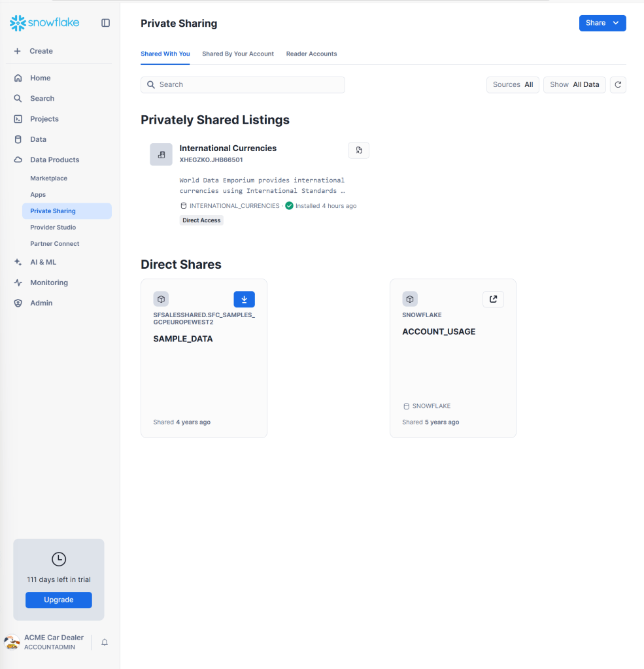
Task: Click the icon button beside International Currencies
Action: [358, 150]
